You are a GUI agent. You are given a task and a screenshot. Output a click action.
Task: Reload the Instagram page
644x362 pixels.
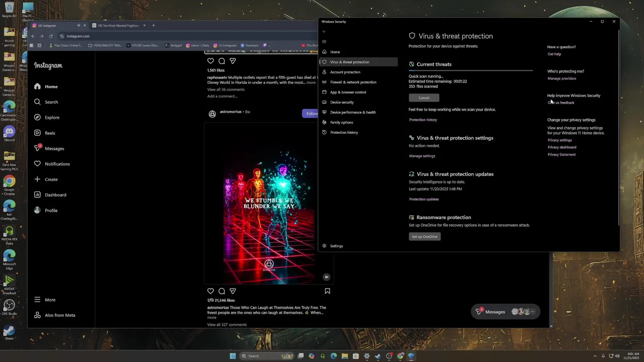(51, 36)
